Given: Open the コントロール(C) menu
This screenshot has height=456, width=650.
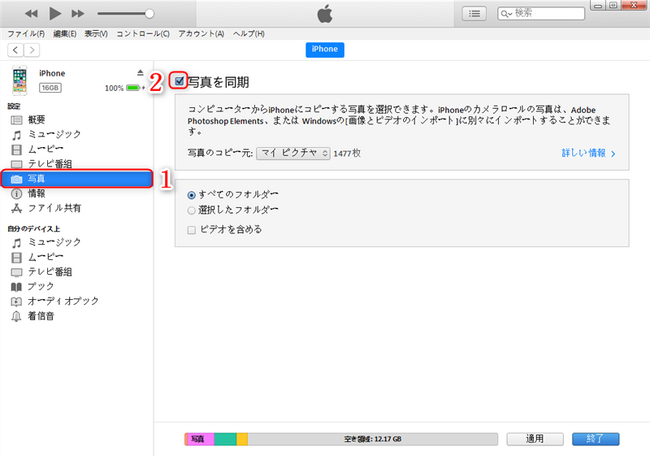Looking at the screenshot, I should click(143, 34).
